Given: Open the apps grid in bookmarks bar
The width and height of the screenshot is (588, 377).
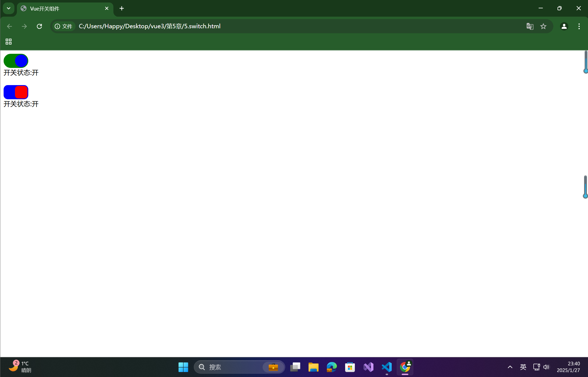Looking at the screenshot, I should 9,42.
